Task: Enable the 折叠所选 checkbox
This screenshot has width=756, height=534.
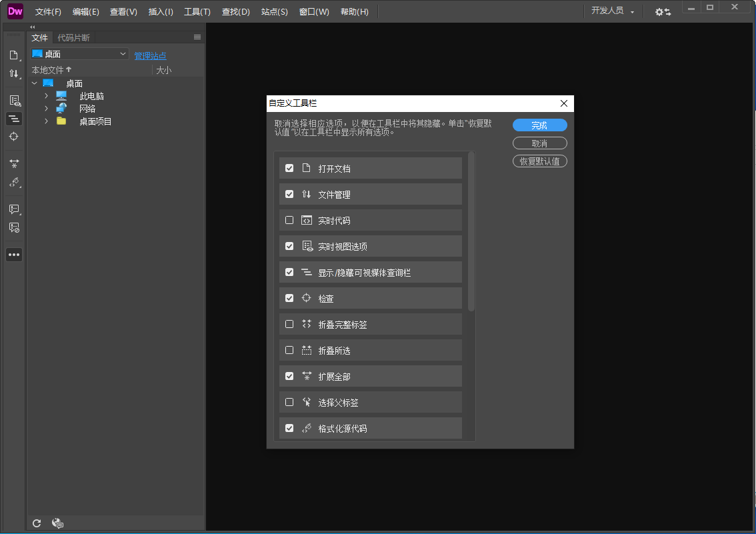Action: coord(289,351)
